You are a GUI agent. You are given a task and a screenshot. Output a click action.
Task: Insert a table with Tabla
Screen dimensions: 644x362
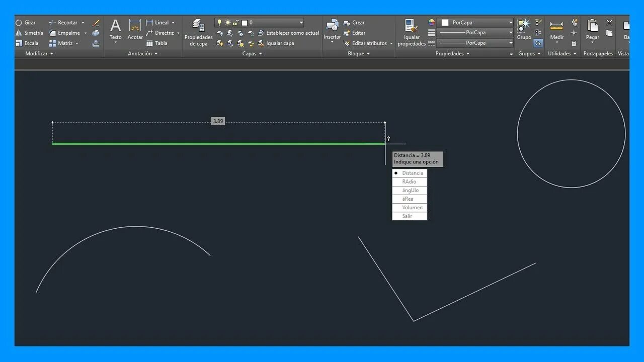tap(156, 43)
